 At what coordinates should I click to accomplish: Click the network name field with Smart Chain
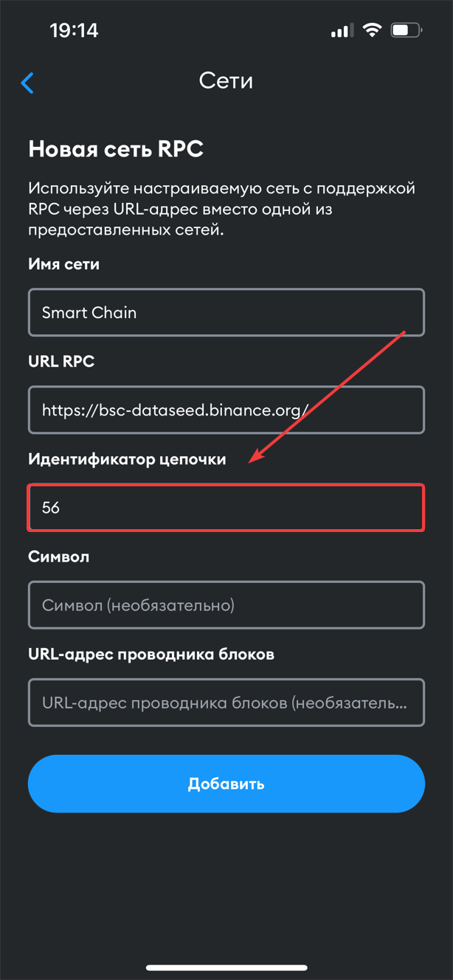click(226, 313)
